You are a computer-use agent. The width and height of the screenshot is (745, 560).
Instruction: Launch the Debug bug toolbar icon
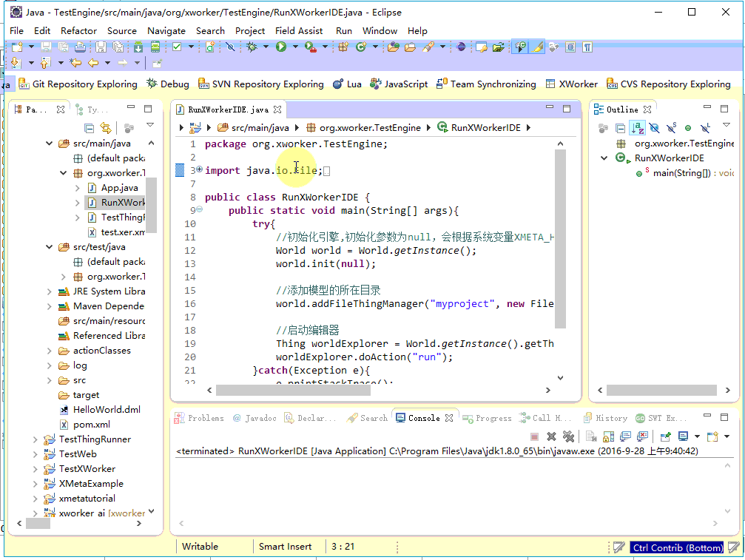(x=252, y=47)
